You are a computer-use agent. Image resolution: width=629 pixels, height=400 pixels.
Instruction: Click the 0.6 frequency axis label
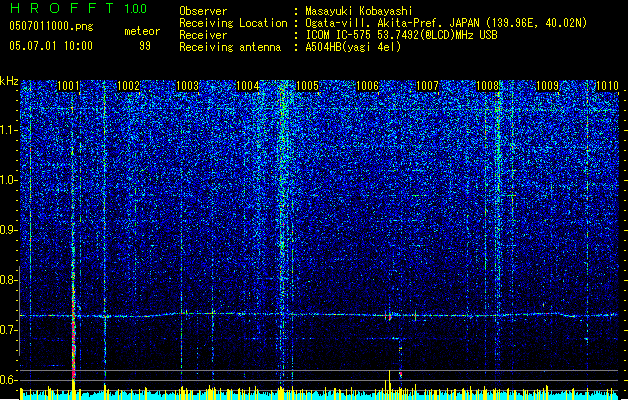(x=8, y=380)
